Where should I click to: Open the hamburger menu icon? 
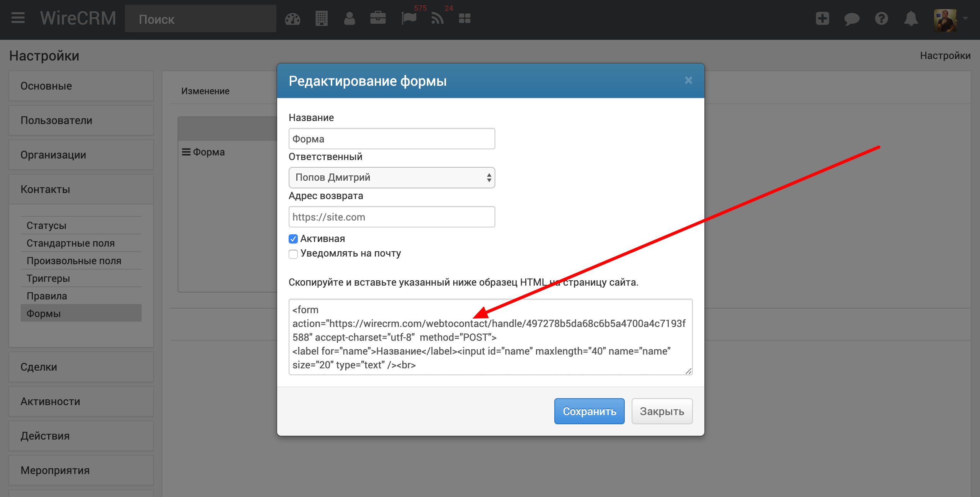tap(18, 18)
